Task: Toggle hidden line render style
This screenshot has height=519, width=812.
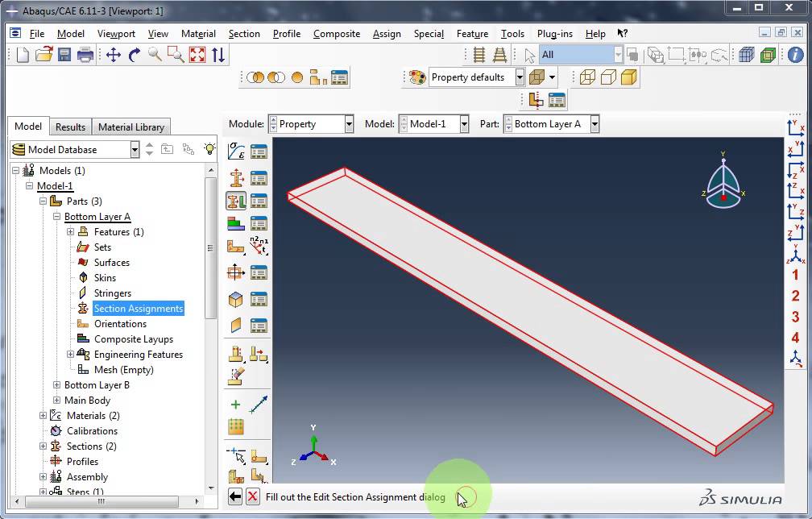Action: pyautogui.click(x=608, y=77)
